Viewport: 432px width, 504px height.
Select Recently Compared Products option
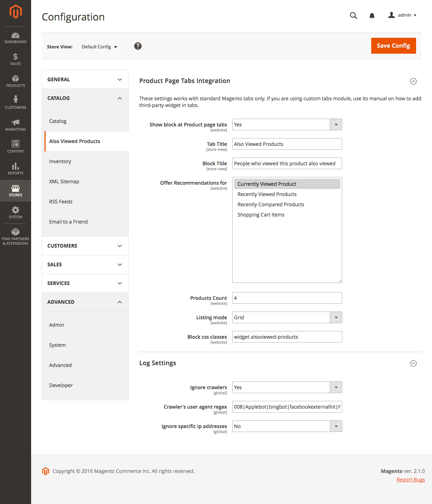(x=287, y=204)
